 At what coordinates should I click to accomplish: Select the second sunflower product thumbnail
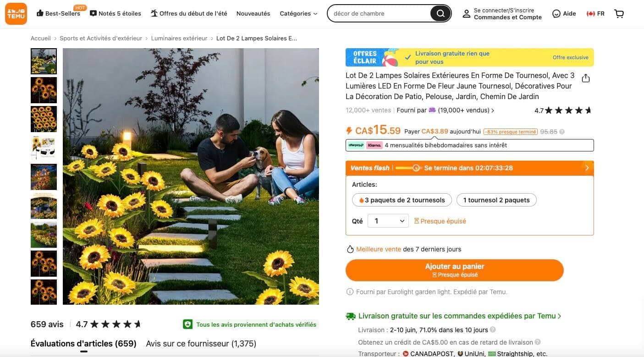[44, 90]
